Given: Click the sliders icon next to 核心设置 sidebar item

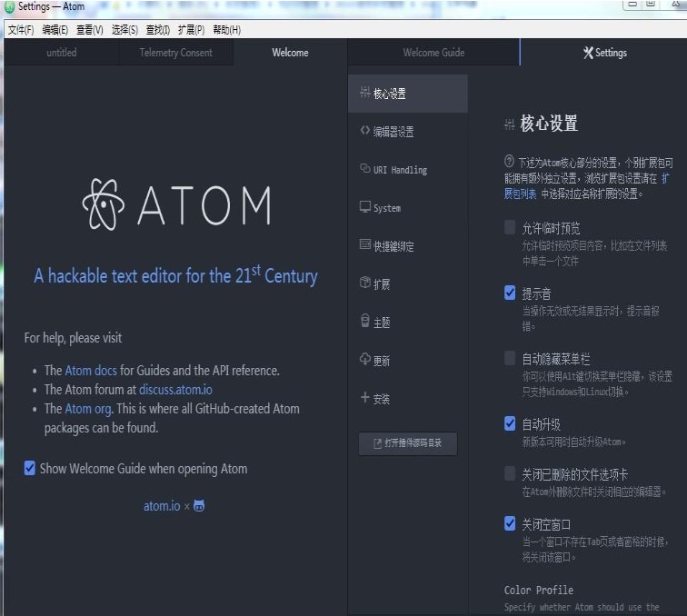Looking at the screenshot, I should 364,92.
